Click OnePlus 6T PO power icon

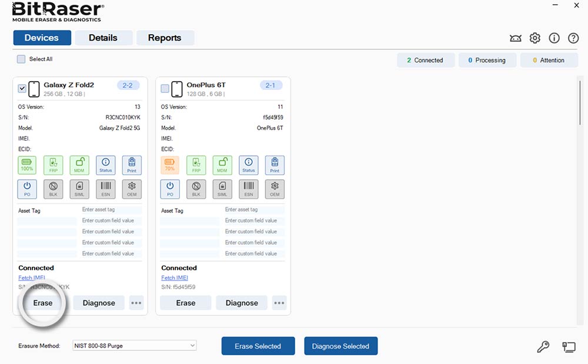170,189
